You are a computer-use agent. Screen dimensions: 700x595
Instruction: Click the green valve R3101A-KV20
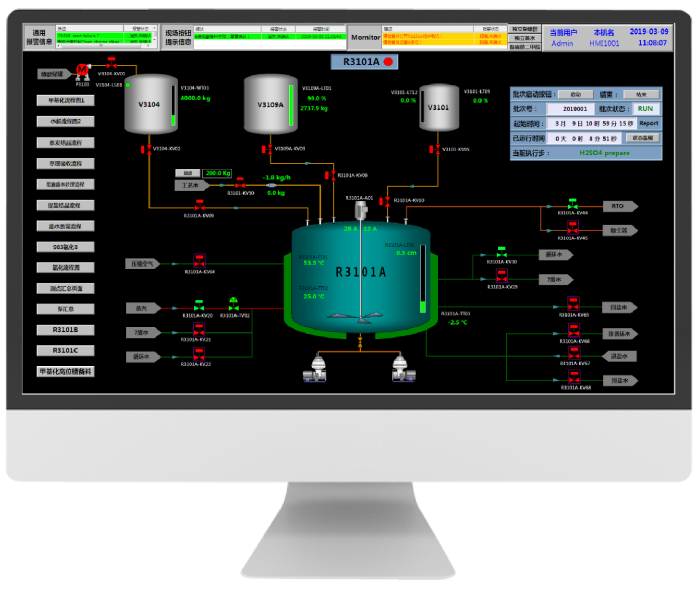point(198,305)
